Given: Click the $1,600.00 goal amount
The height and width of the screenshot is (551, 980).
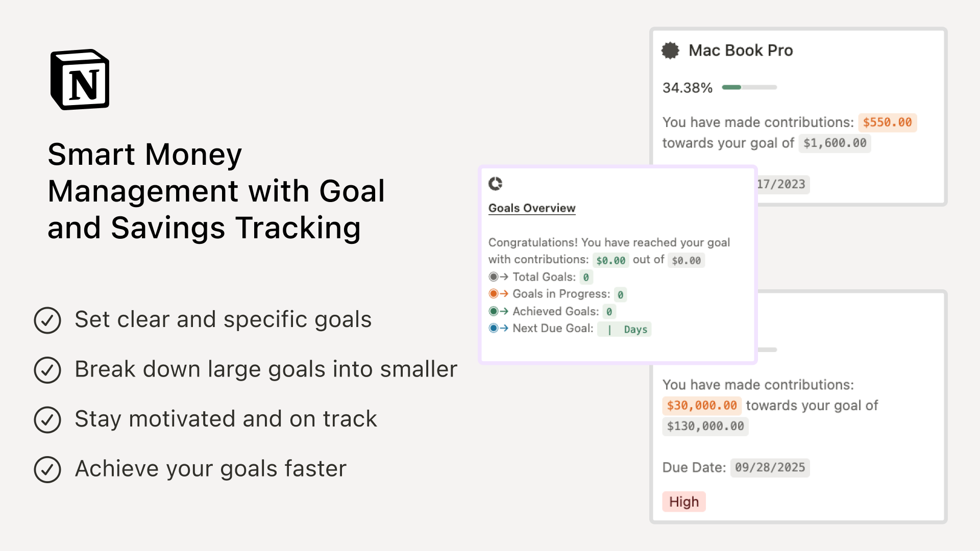Looking at the screenshot, I should (x=835, y=143).
